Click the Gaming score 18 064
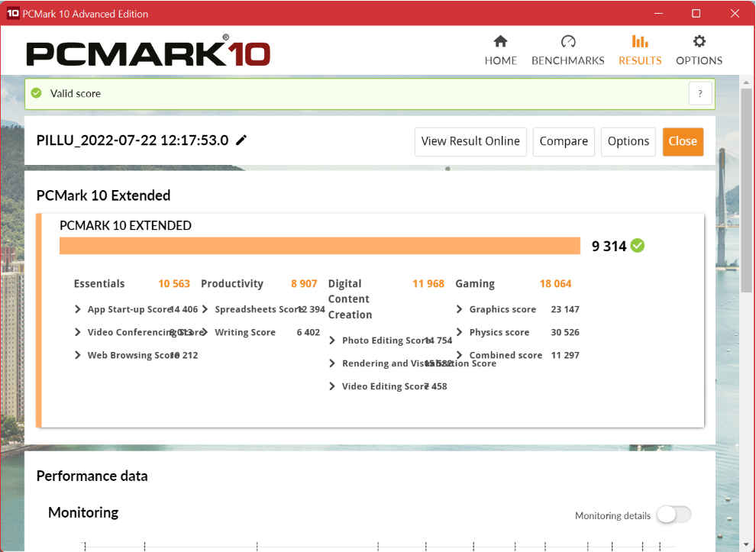This screenshot has height=552, width=756. (x=555, y=283)
